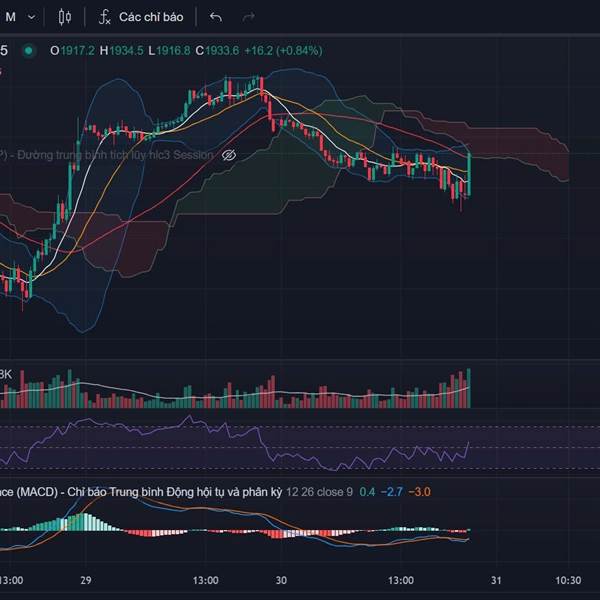Toggle visibility eye on the hlc3 Session indicator
600x600 pixels.
(229, 155)
